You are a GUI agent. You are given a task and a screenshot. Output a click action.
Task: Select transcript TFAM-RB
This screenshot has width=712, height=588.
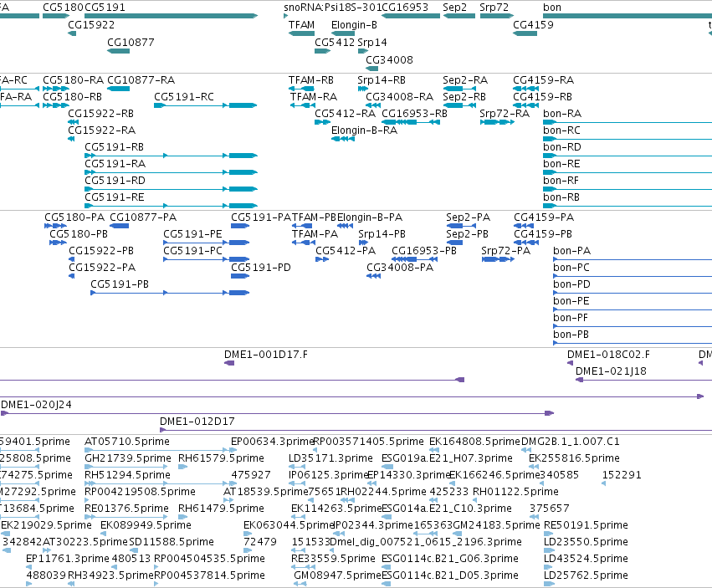pyautogui.click(x=301, y=89)
